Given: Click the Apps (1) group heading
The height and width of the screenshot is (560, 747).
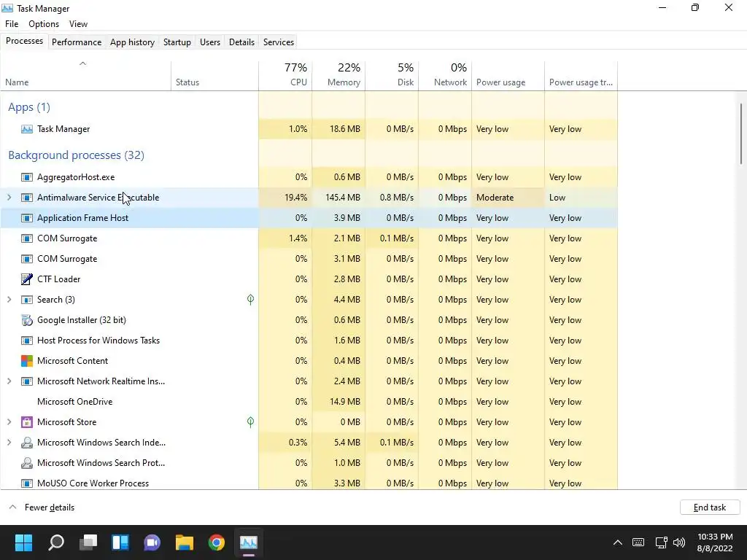Looking at the screenshot, I should 29,107.
